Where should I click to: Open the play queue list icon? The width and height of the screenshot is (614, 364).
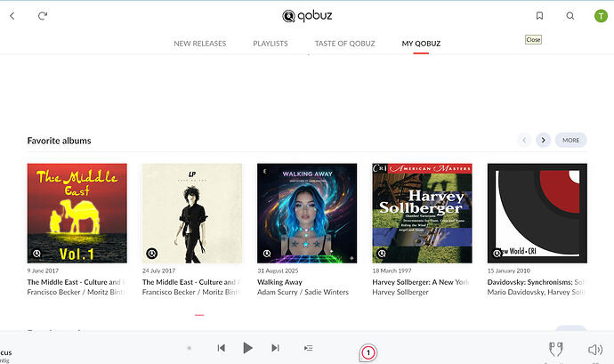point(309,348)
